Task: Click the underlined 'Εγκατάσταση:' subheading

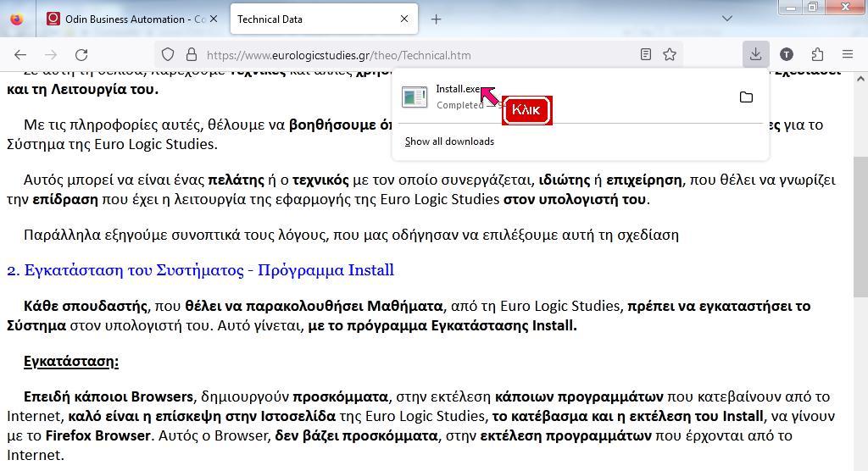Action: [71, 362]
